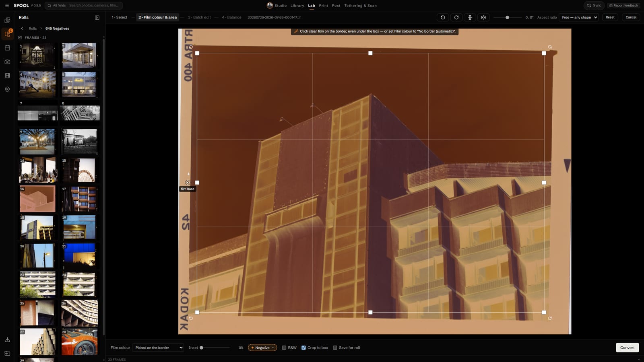Rotate the image counter-clockwise

click(x=443, y=17)
